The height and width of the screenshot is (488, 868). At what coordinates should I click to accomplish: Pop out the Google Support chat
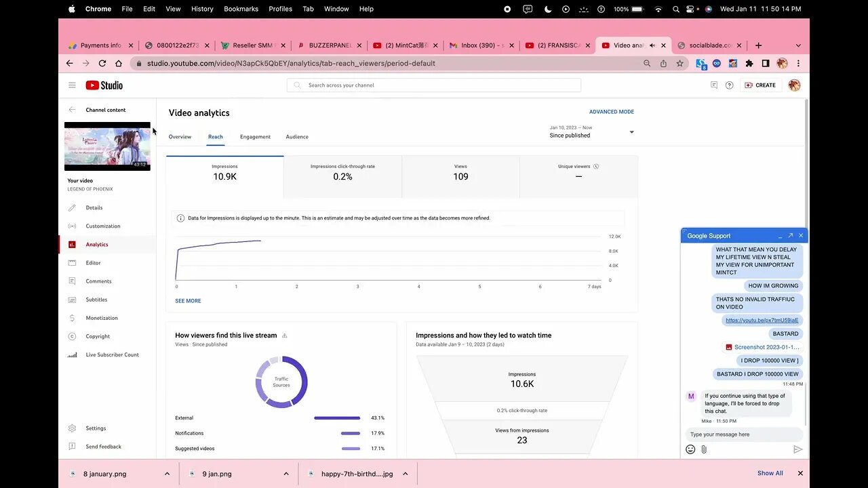(x=791, y=236)
